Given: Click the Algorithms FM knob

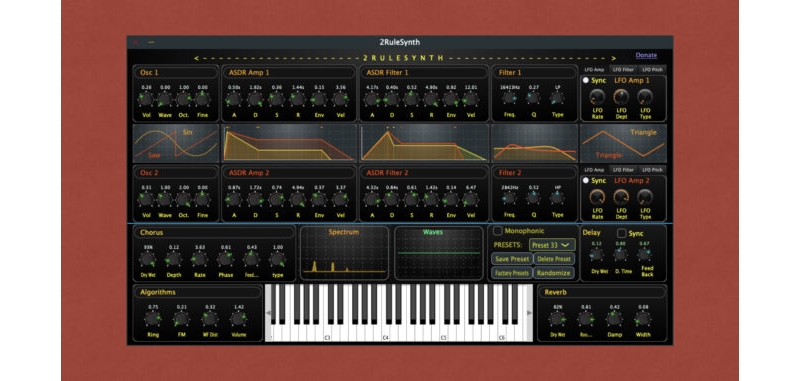Looking at the screenshot, I should (x=181, y=319).
